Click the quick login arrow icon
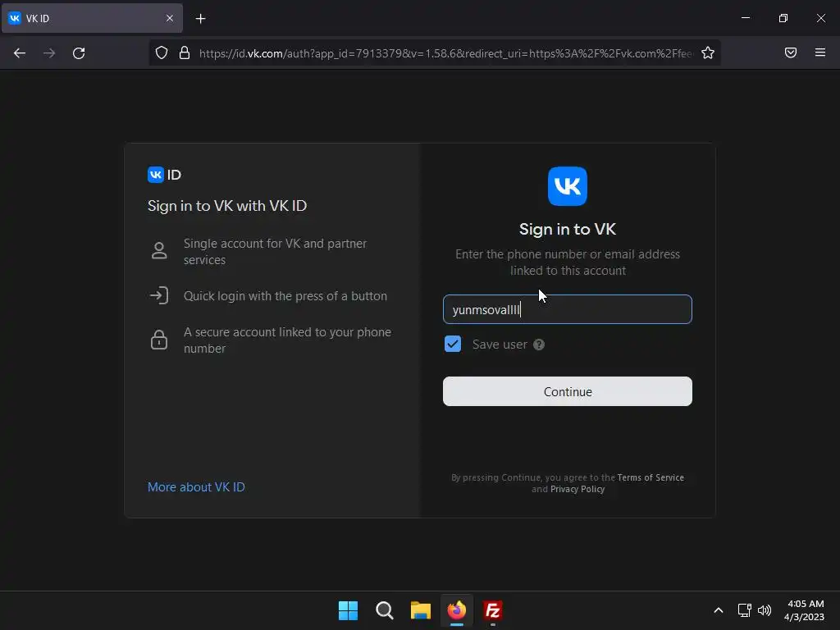 coord(159,295)
